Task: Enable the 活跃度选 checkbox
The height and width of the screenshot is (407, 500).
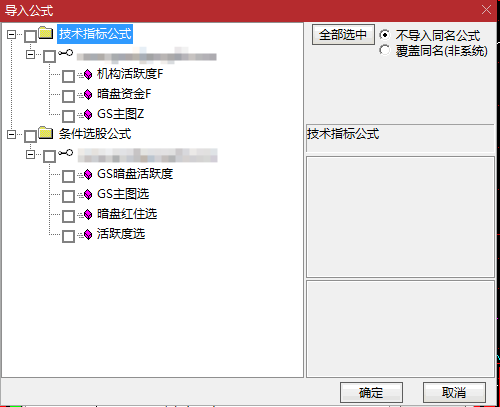Action: click(68, 236)
